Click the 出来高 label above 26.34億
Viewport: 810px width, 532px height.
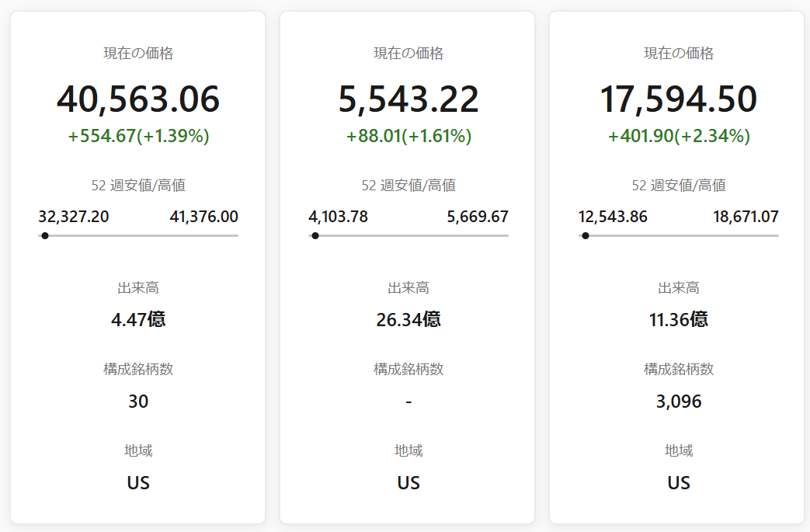click(408, 287)
